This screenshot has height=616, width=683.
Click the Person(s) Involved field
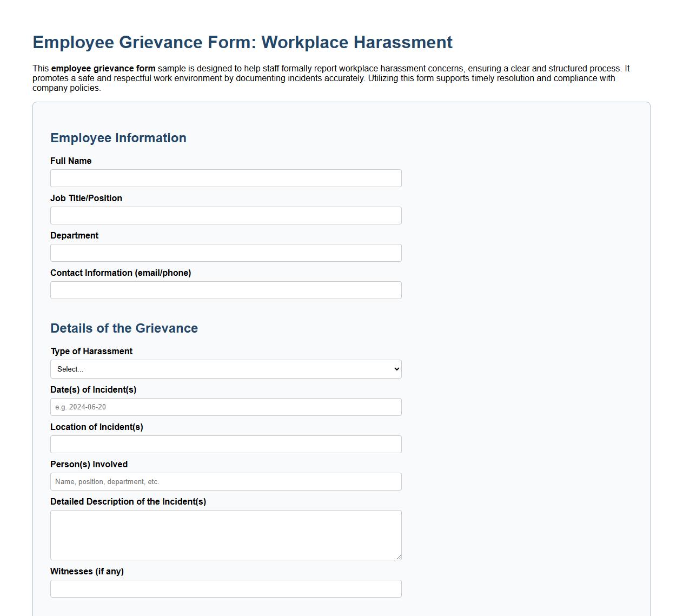point(226,481)
